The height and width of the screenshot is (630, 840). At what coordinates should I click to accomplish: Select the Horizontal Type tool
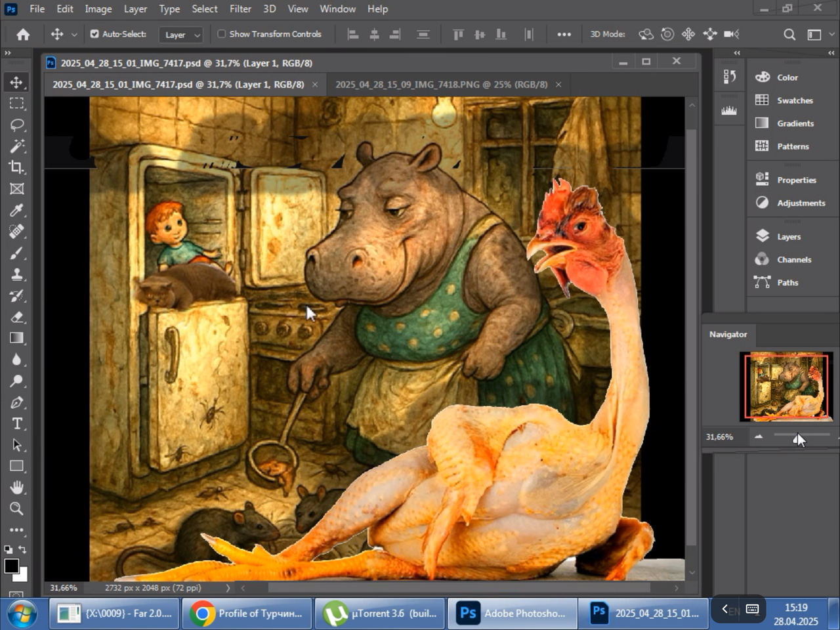[16, 424]
